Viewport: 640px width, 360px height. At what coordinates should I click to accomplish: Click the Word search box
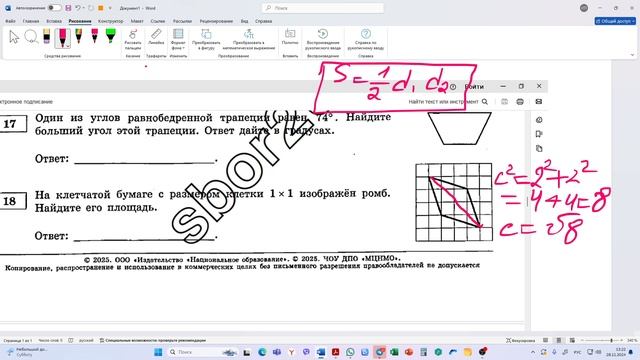coord(323,8)
